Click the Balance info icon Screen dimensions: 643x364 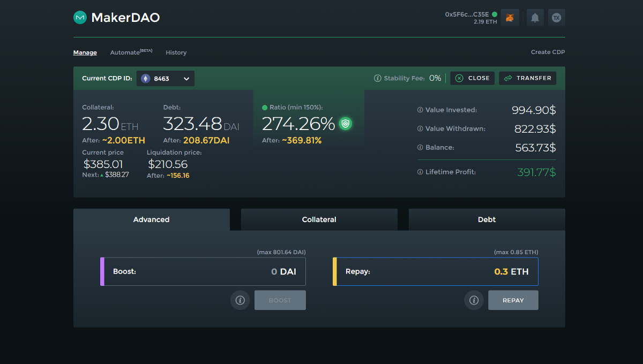click(x=420, y=148)
